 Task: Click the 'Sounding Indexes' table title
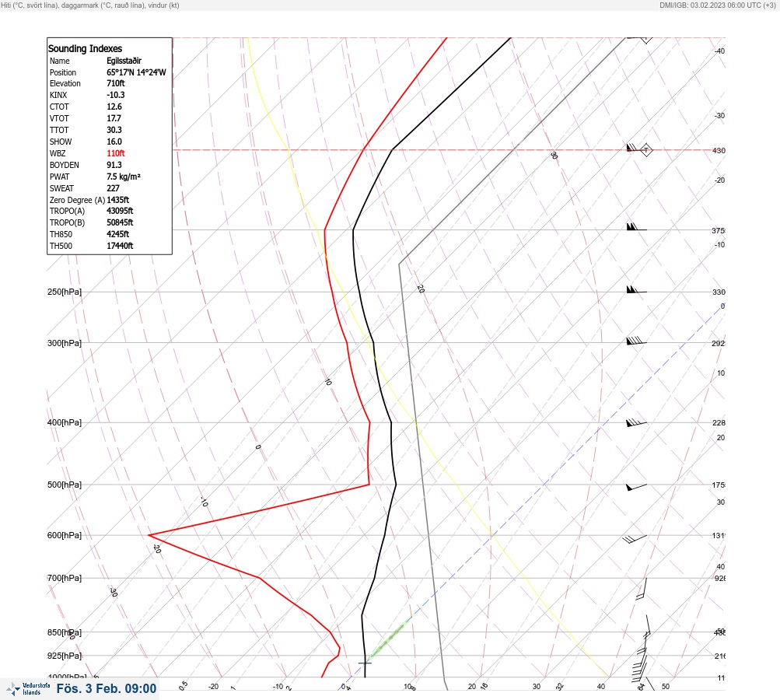85,48
